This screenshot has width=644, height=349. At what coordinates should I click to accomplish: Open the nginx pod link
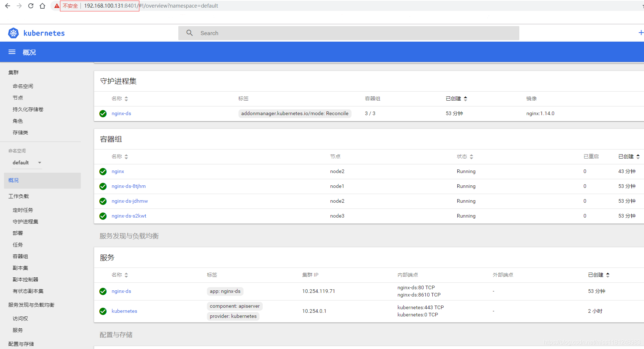(118, 171)
